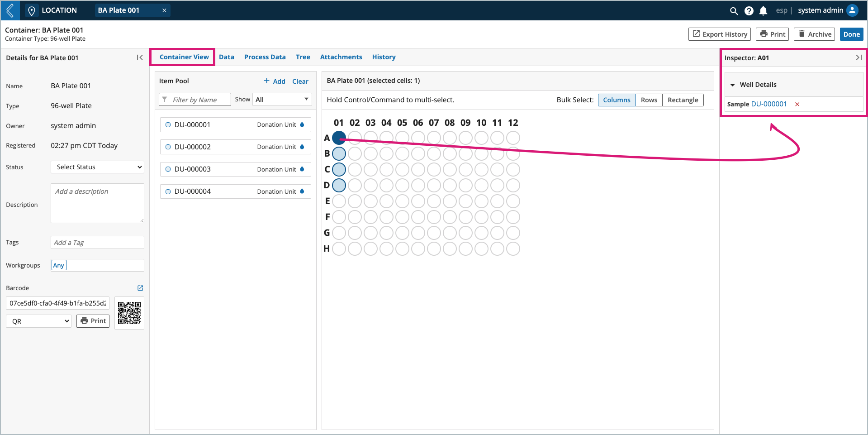Choose Columns bulk select

(x=617, y=100)
